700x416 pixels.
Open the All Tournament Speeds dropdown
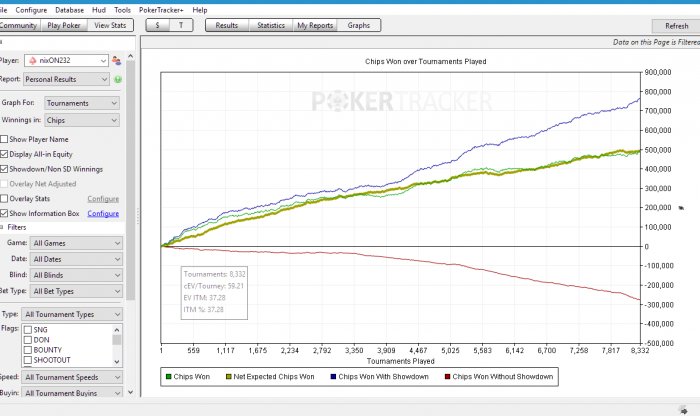(72, 377)
